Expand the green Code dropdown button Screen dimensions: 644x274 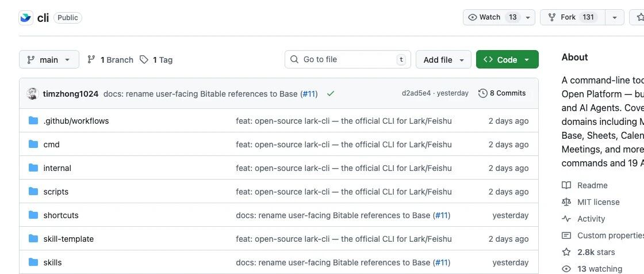(507, 60)
